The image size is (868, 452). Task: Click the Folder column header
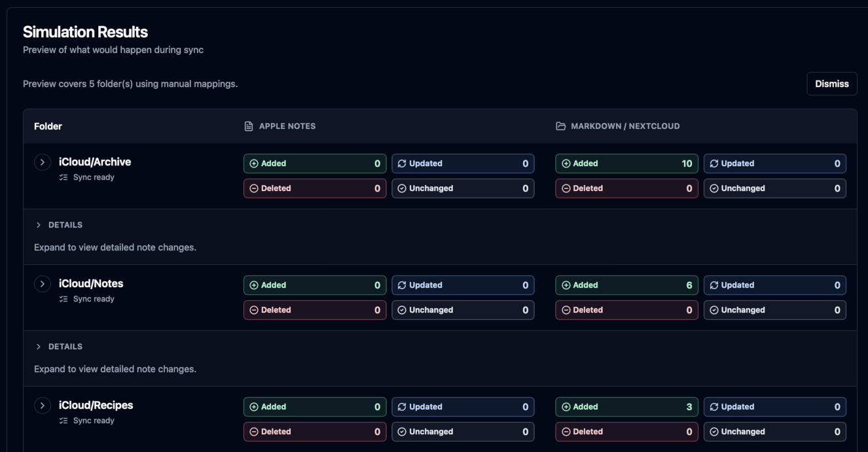[48, 126]
